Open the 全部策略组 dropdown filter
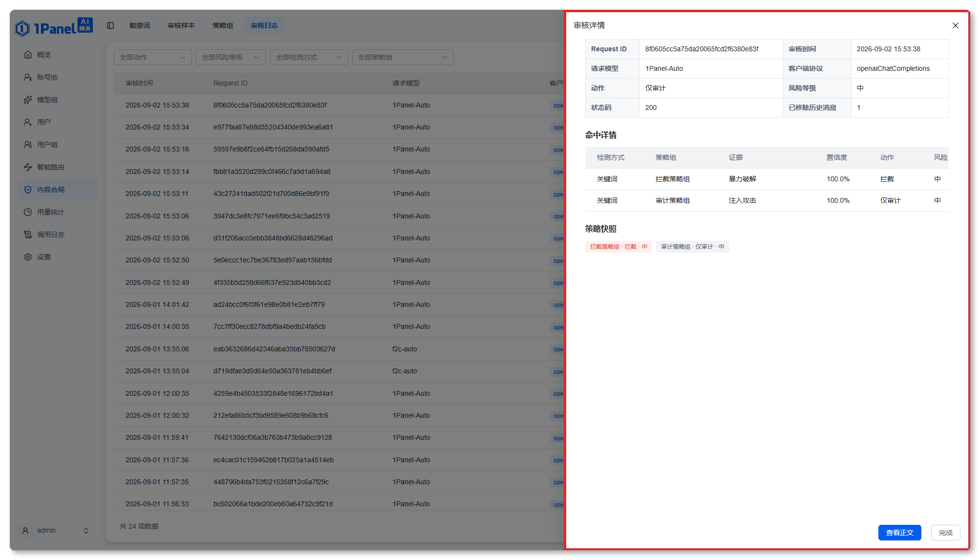980x560 pixels. 403,57
